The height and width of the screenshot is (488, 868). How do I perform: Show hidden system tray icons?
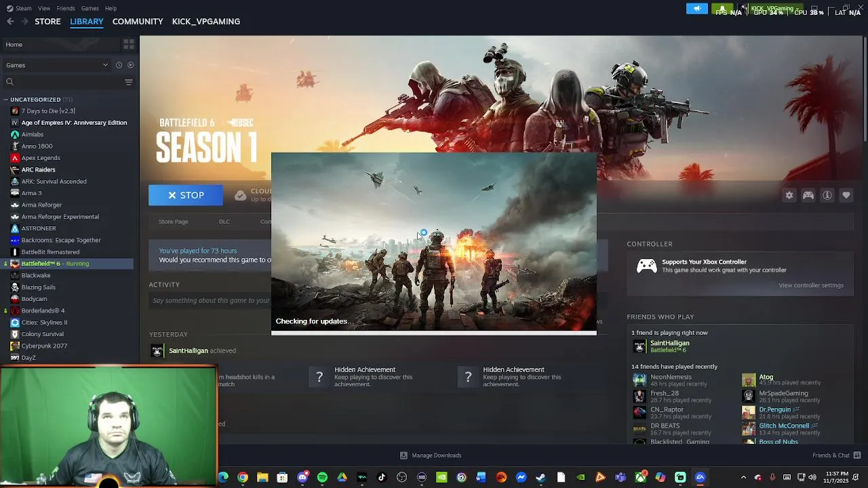743,478
